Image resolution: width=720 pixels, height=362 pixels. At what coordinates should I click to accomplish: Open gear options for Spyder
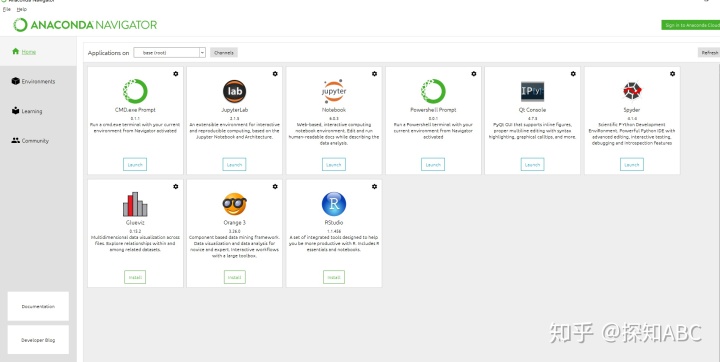(x=672, y=74)
